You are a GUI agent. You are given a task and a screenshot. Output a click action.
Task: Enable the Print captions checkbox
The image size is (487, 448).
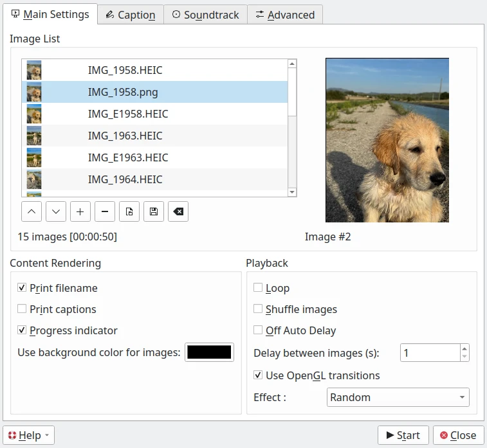pos(23,309)
